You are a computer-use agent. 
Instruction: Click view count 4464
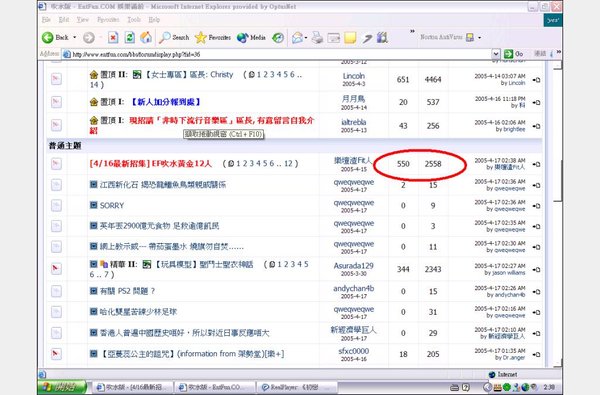pyautogui.click(x=433, y=79)
